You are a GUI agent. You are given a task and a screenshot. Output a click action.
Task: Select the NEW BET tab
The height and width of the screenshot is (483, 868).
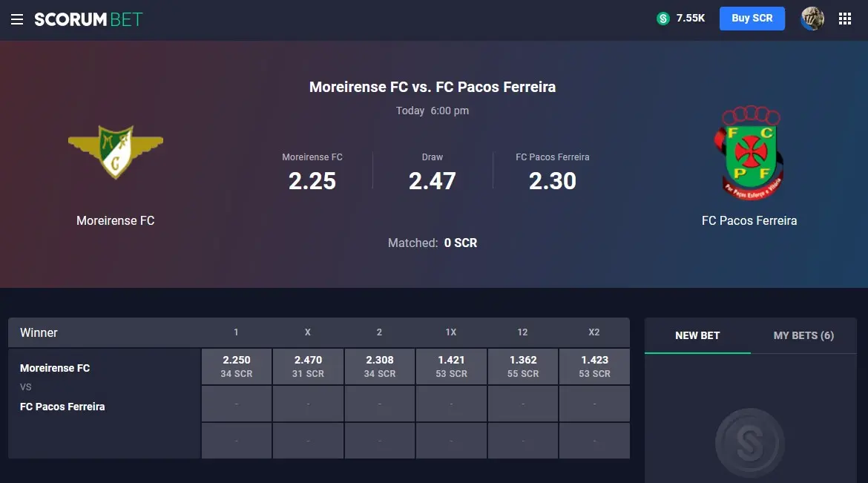697,335
